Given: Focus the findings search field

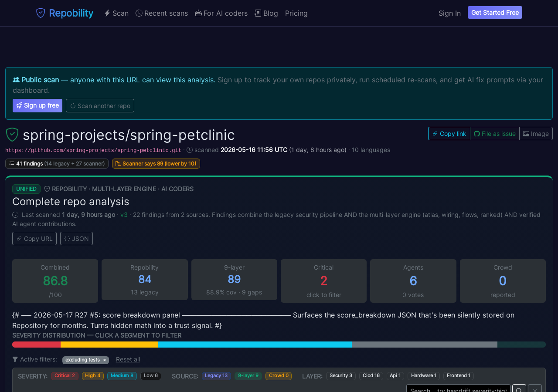Looking at the screenshot, I should point(458,388).
